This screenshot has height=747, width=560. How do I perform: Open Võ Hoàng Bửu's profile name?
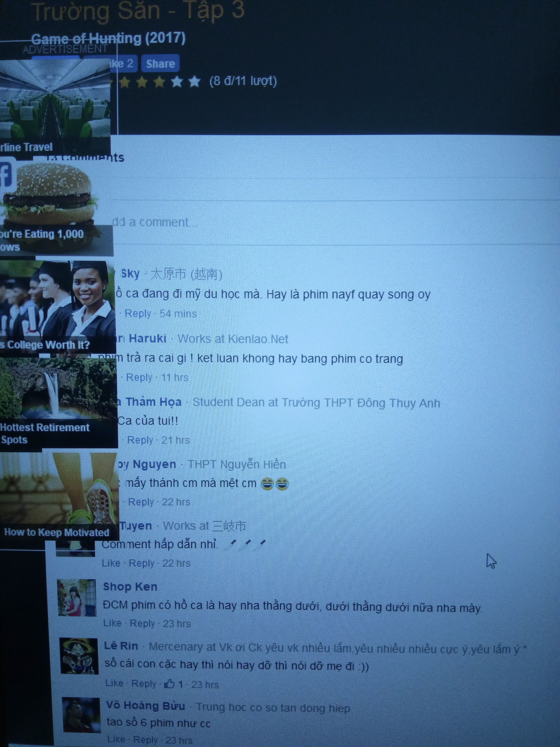pyautogui.click(x=145, y=706)
